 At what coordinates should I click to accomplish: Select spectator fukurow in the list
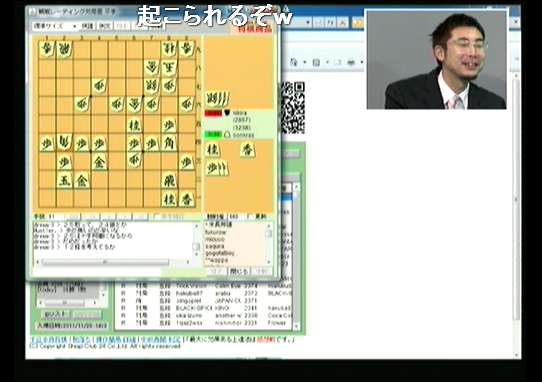click(x=215, y=232)
